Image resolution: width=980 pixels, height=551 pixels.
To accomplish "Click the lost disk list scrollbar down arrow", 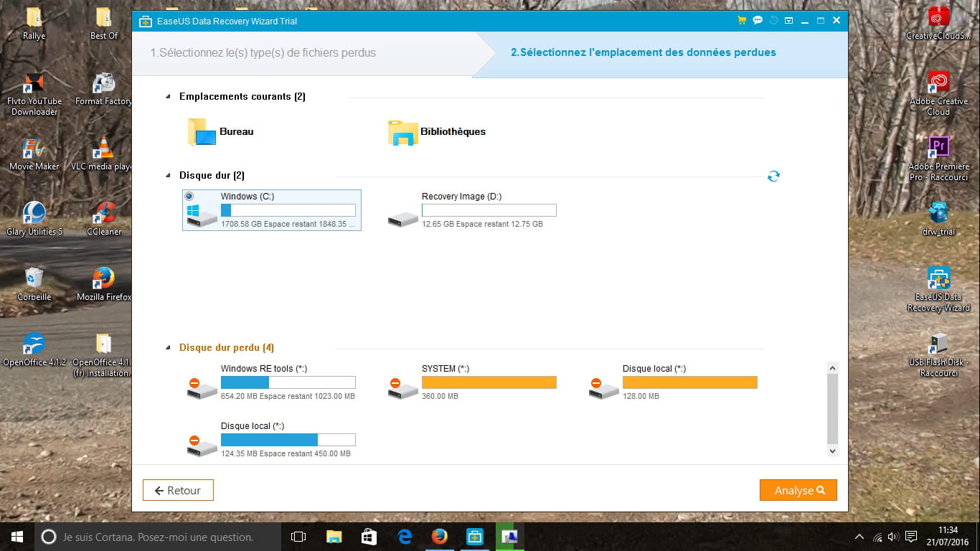I will point(832,451).
